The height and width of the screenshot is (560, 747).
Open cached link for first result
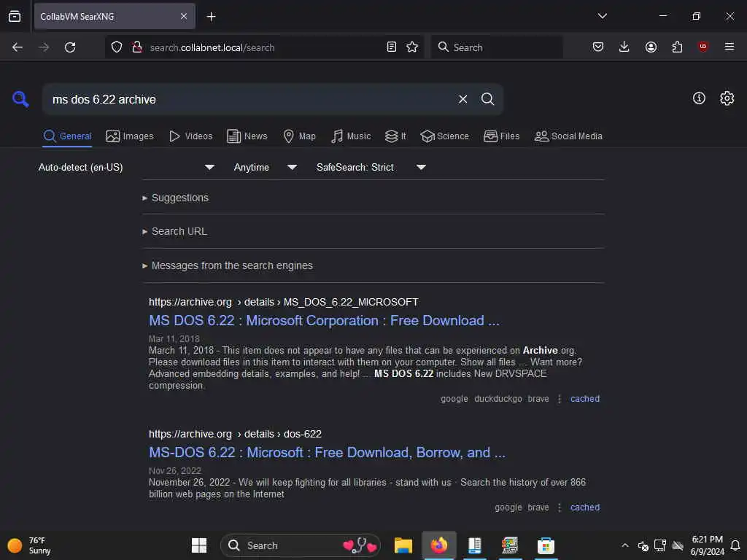[585, 399]
